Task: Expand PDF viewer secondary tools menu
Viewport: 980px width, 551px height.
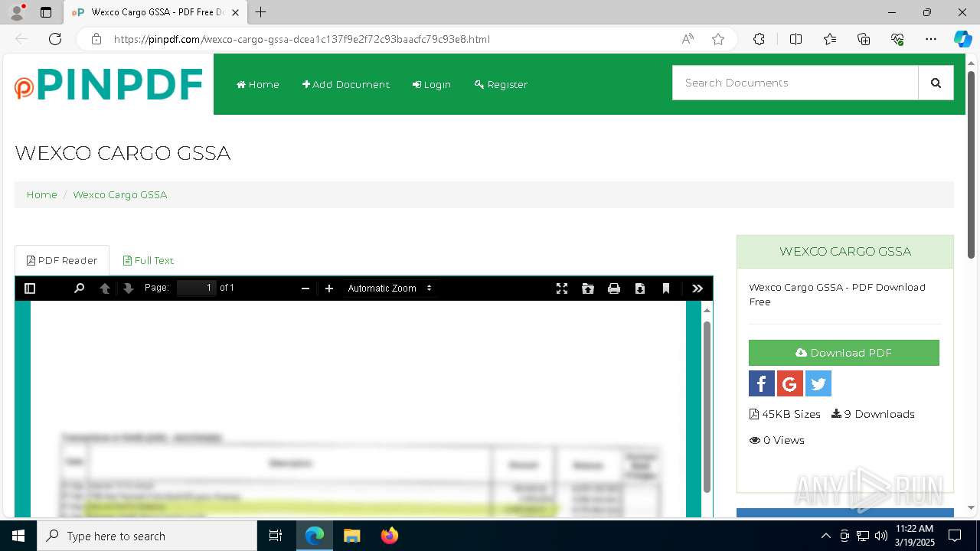Action: coord(697,289)
